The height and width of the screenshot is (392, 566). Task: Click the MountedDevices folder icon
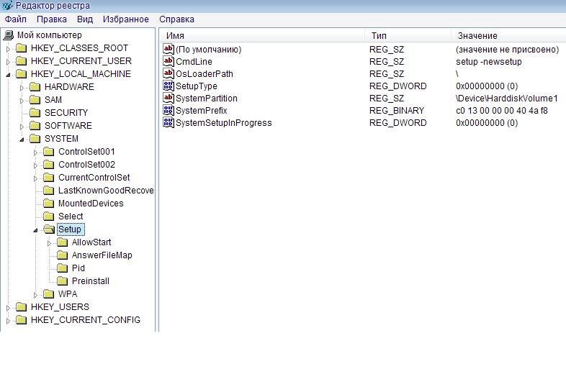49,204
